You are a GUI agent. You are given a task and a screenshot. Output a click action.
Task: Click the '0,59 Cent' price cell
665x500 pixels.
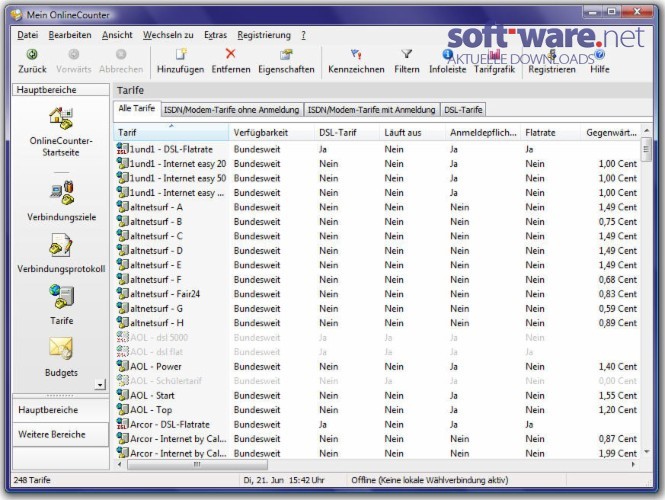click(x=618, y=308)
